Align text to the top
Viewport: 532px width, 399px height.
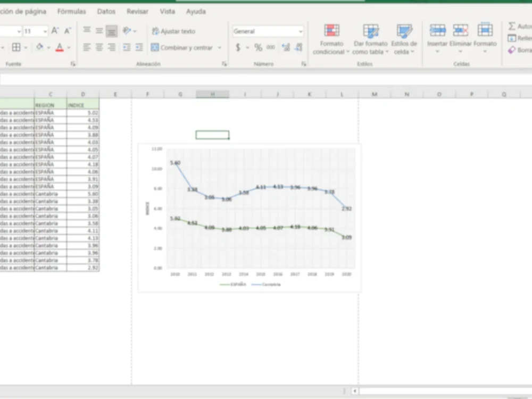(x=87, y=30)
